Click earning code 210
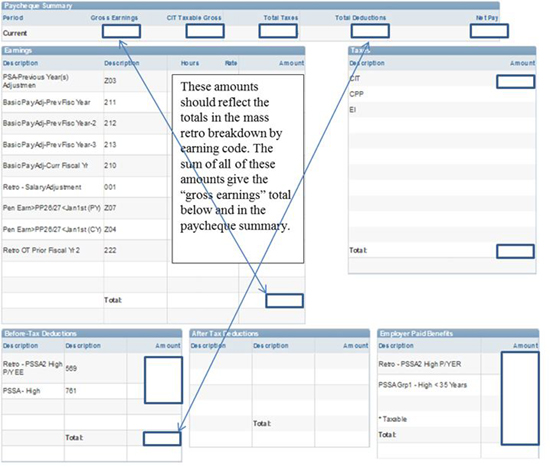Image resolution: width=550 pixels, height=467 pixels. [110, 166]
